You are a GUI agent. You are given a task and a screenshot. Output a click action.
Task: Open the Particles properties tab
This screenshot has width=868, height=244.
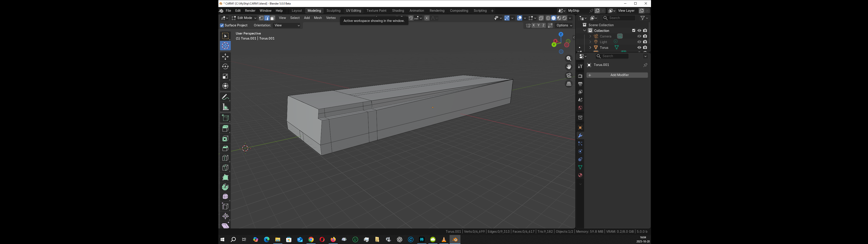click(x=580, y=143)
